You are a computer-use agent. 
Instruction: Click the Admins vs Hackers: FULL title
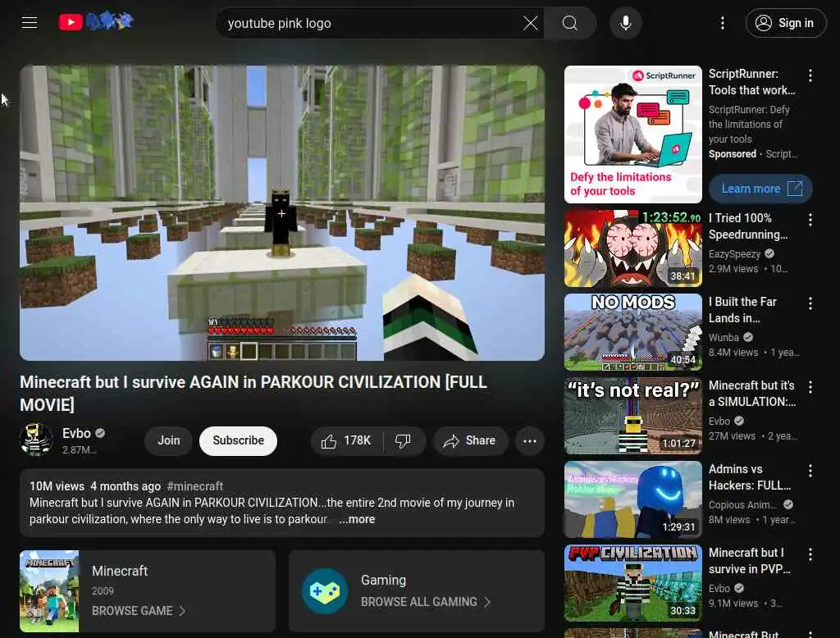pyautogui.click(x=750, y=476)
